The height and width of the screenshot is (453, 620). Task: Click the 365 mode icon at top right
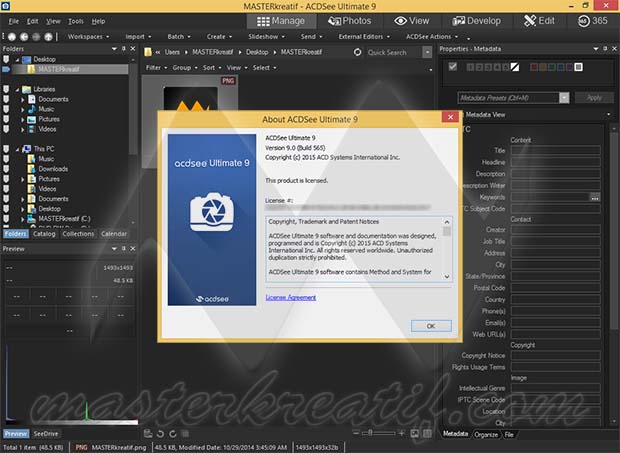pos(584,21)
